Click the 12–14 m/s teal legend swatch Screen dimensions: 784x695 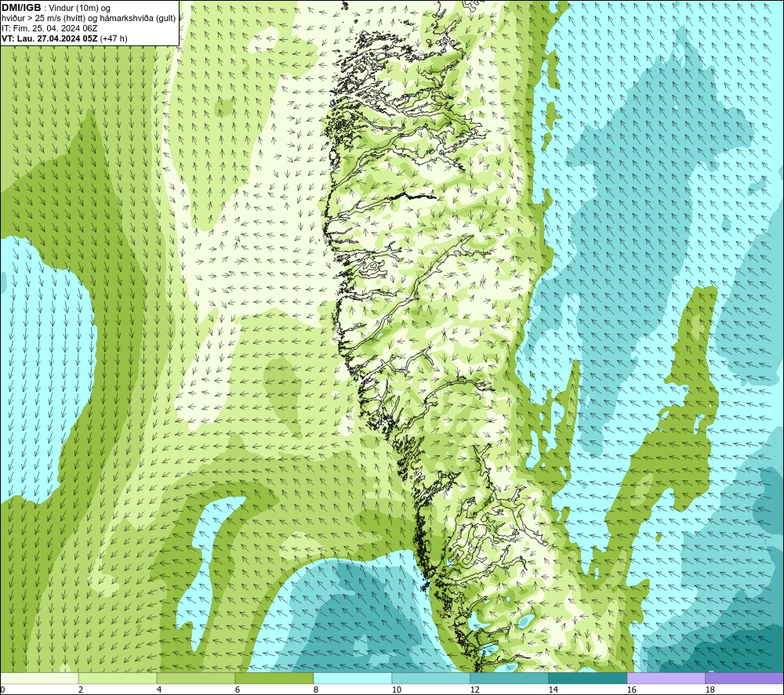[509, 678]
